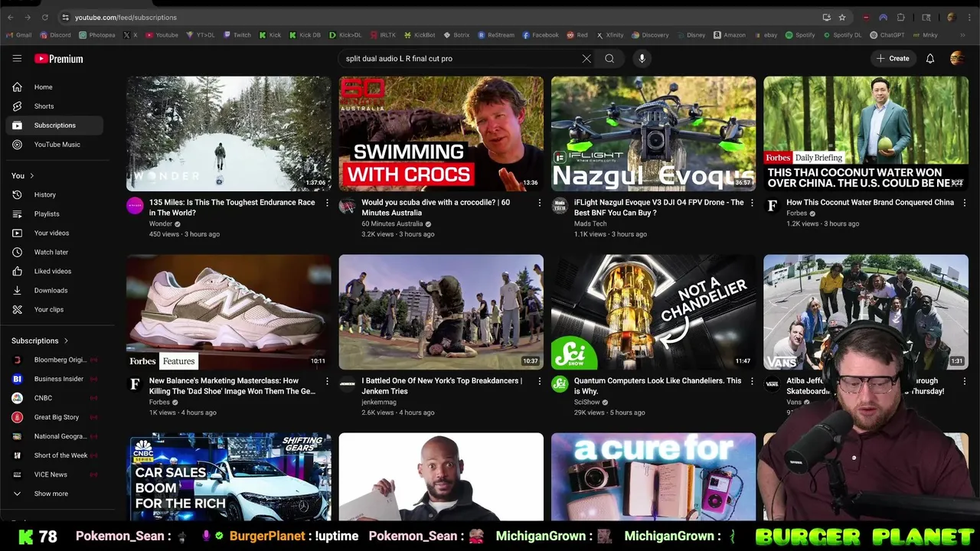Open Spotify bookmark
The height and width of the screenshot is (551, 980).
[x=800, y=35]
